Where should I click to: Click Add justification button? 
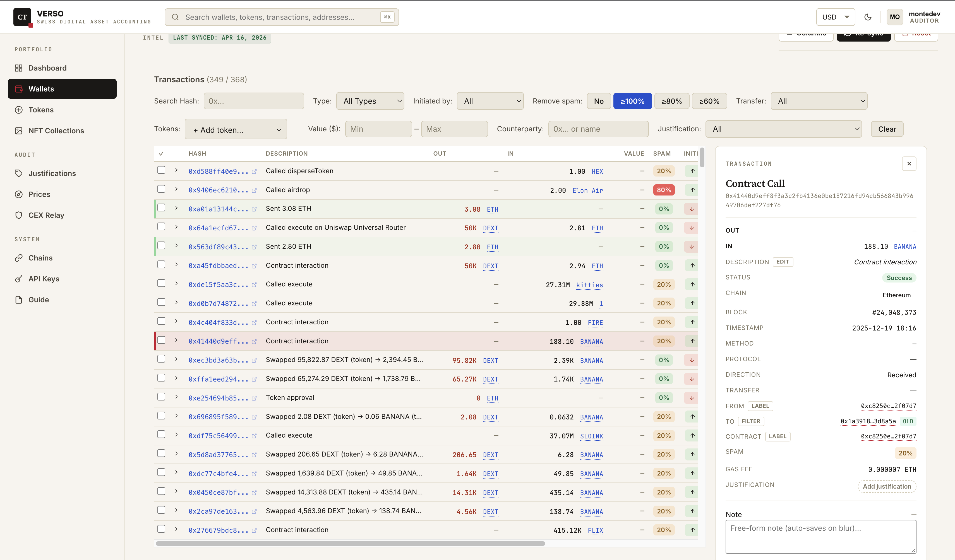coord(887,487)
